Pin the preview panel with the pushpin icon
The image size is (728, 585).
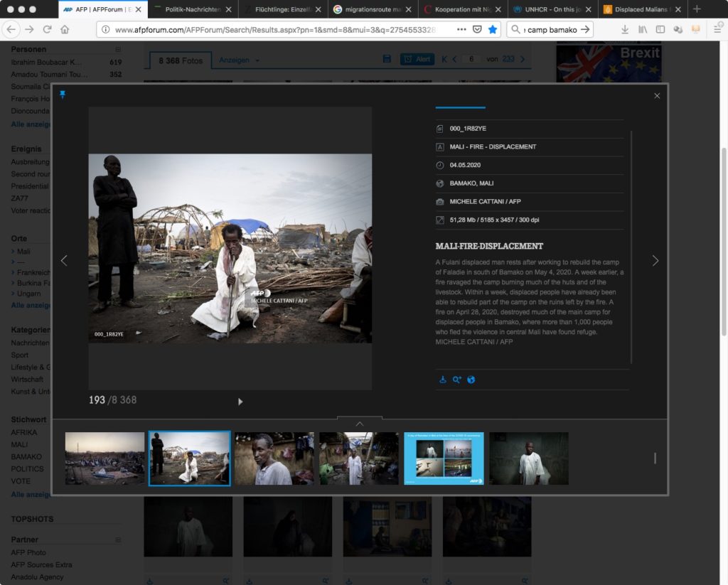point(63,95)
